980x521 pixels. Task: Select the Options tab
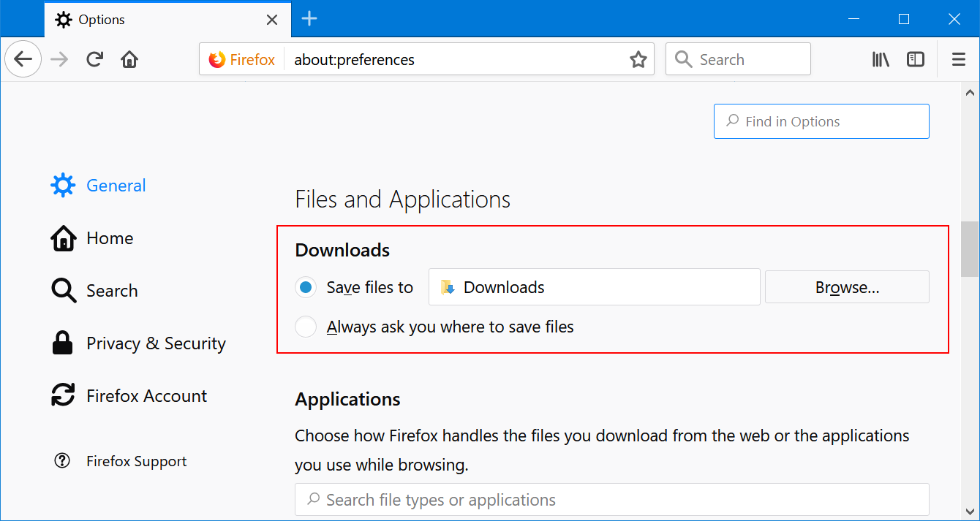pyautogui.click(x=167, y=20)
